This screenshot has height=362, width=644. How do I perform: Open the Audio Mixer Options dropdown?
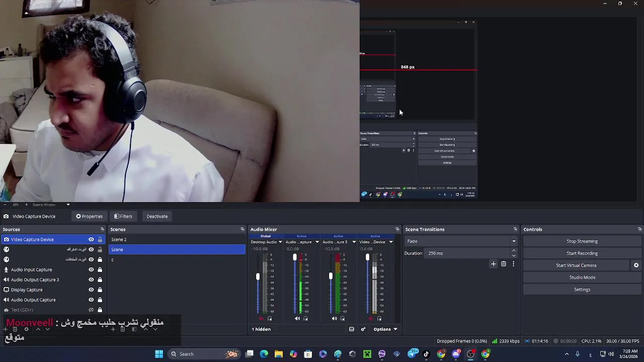coord(385,329)
